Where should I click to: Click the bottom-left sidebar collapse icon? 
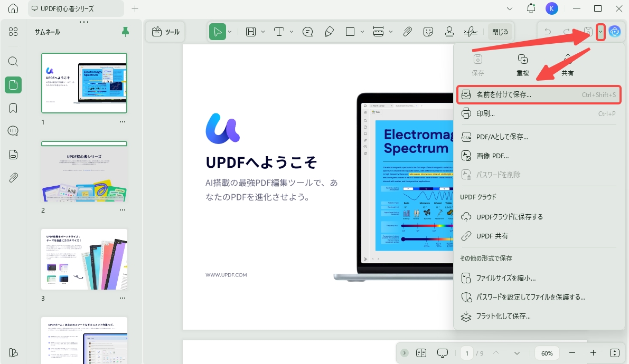click(13, 353)
